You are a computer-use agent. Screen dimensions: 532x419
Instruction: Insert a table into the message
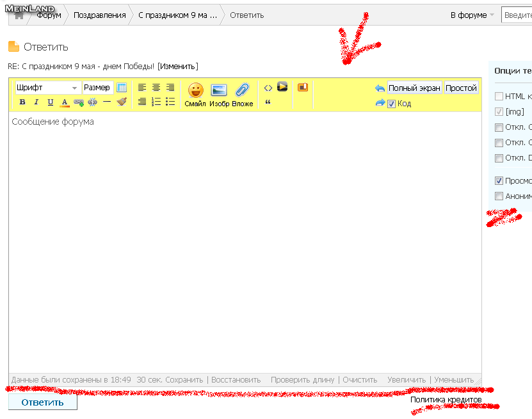[122, 88]
